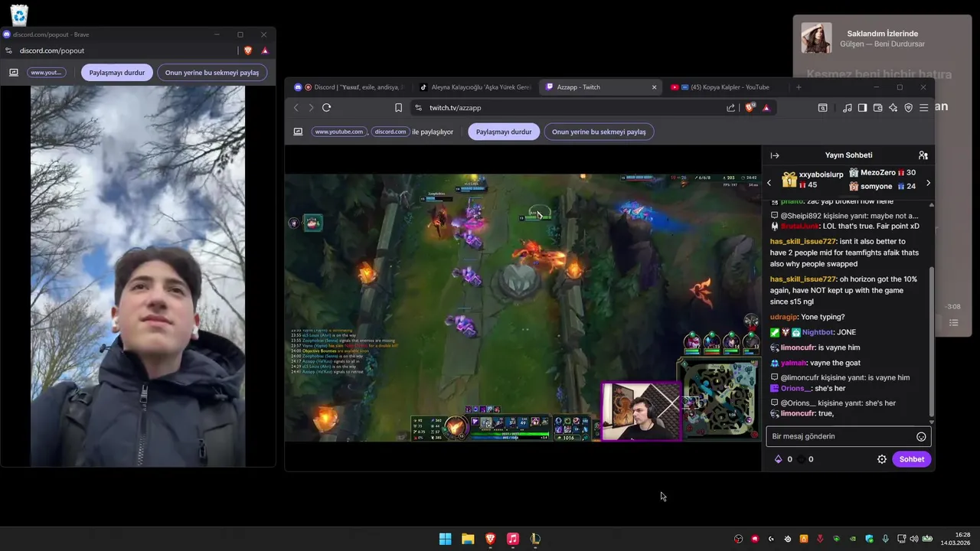View site information for twitch.tv

click(418, 108)
